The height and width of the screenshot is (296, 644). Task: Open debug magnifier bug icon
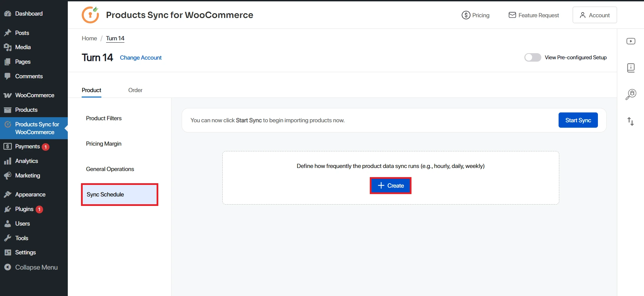coord(631,94)
